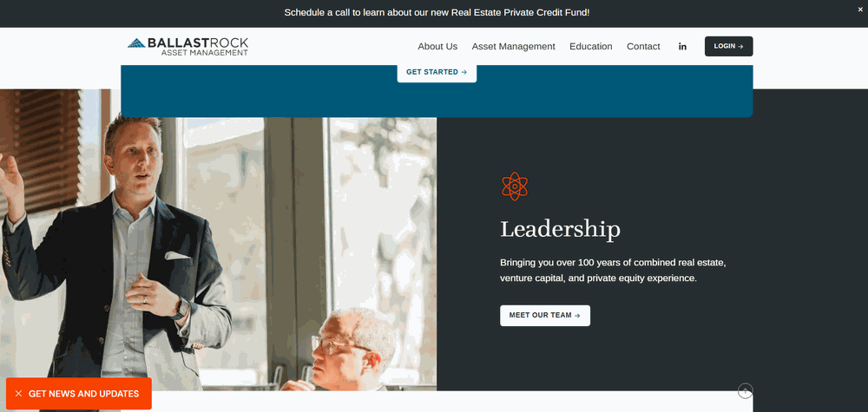
Task: Click the leadership presentation photo
Action: tap(218, 253)
